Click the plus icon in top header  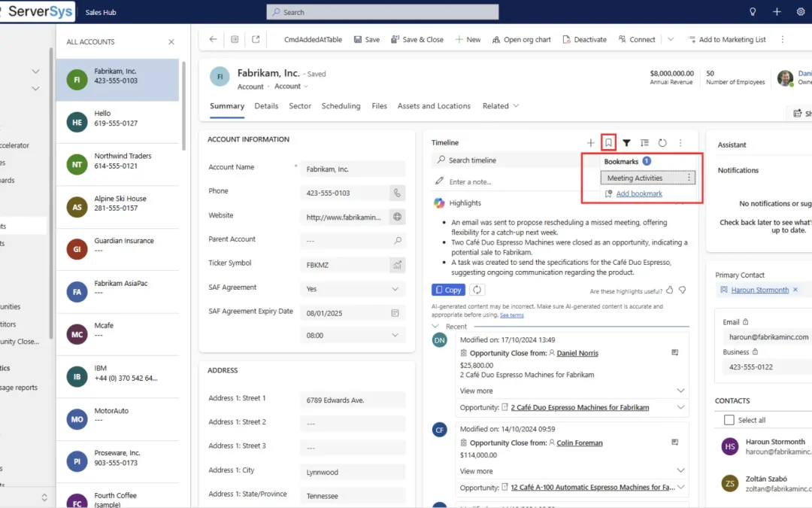coord(777,12)
